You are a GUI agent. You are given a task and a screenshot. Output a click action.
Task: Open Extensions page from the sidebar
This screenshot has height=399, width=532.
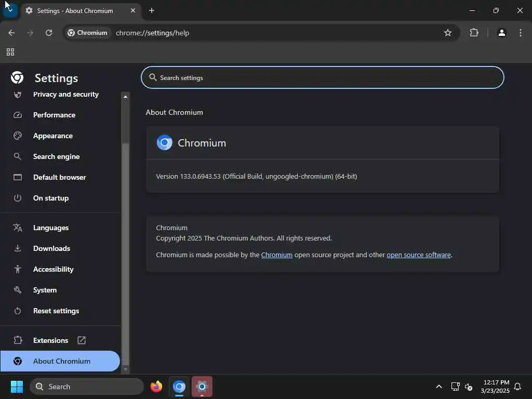pyautogui.click(x=60, y=340)
